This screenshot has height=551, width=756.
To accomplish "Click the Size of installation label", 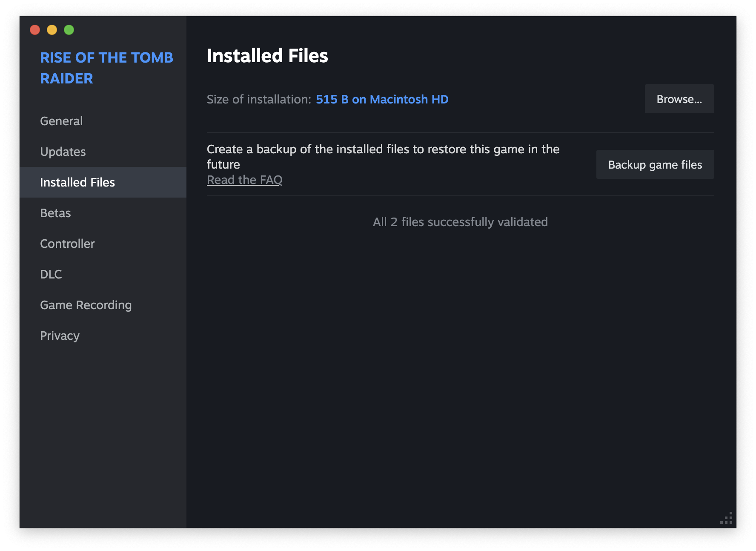I will click(x=259, y=99).
